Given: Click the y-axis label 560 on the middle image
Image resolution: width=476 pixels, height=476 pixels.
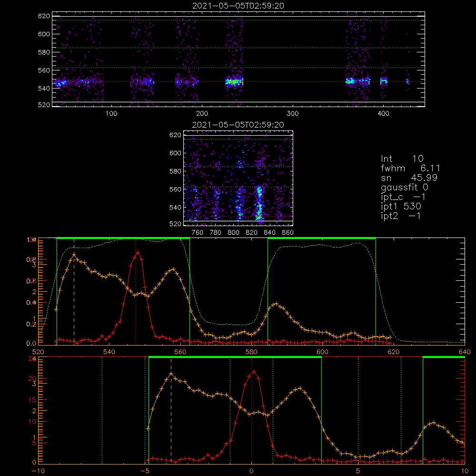Looking at the screenshot, I should point(175,189).
